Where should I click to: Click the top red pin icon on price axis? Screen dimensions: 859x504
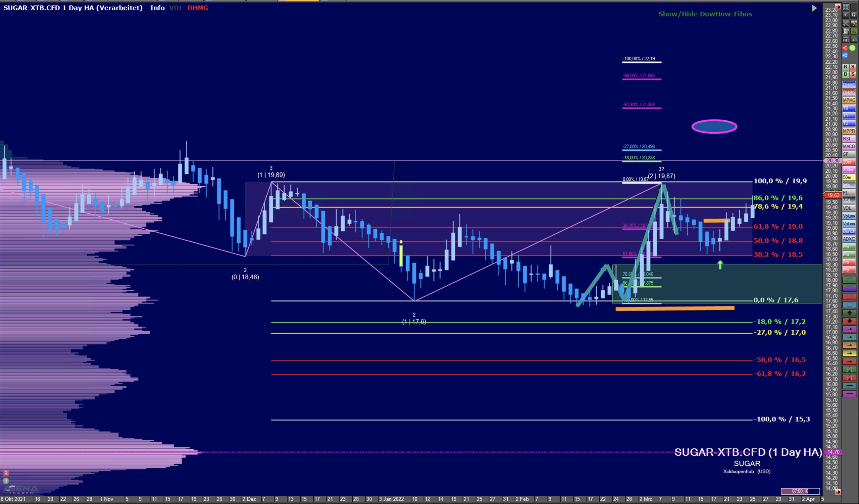point(838,7)
